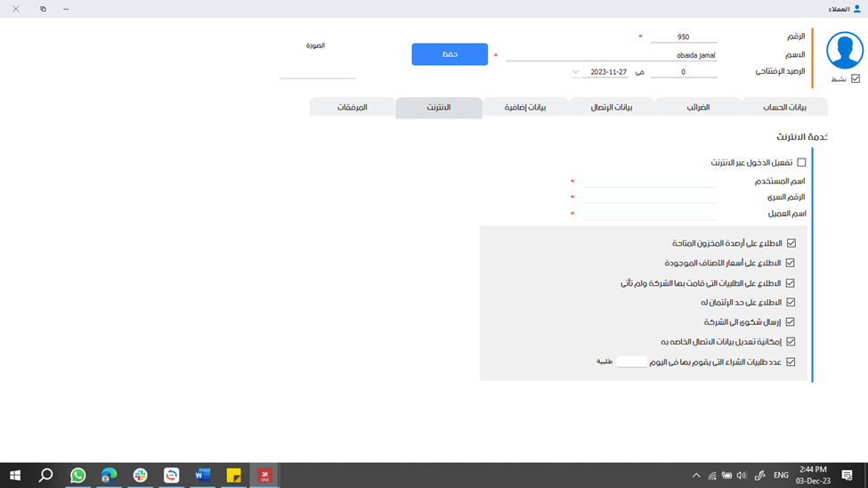Toggle الاطلاع على حد الإئتمان له
The image size is (868, 488).
[791, 303]
